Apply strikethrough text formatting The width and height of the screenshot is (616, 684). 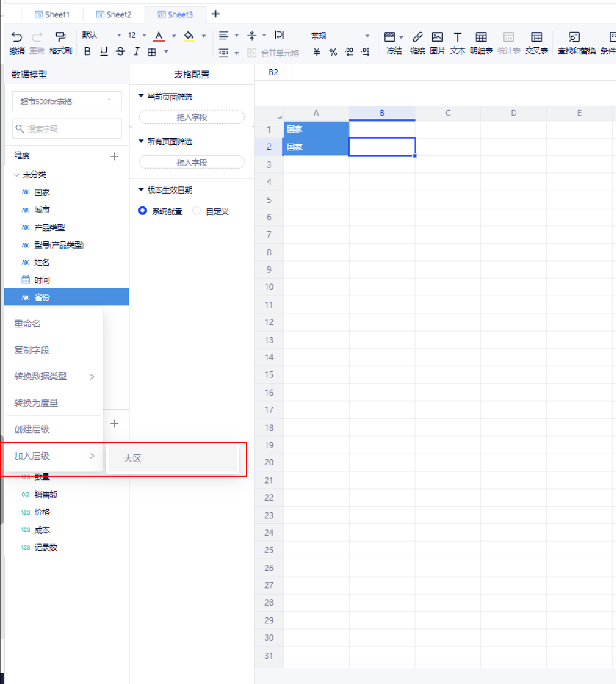(120, 51)
